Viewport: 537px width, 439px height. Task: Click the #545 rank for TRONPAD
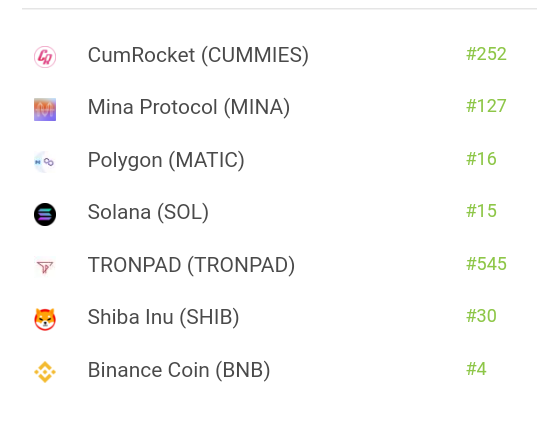point(486,264)
